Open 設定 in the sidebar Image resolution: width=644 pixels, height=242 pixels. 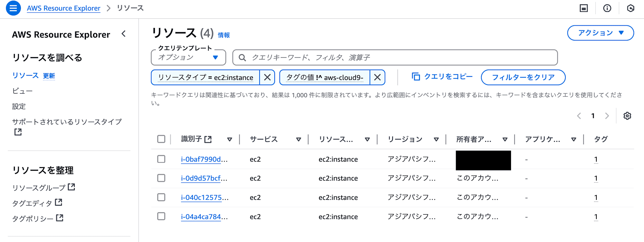click(19, 106)
